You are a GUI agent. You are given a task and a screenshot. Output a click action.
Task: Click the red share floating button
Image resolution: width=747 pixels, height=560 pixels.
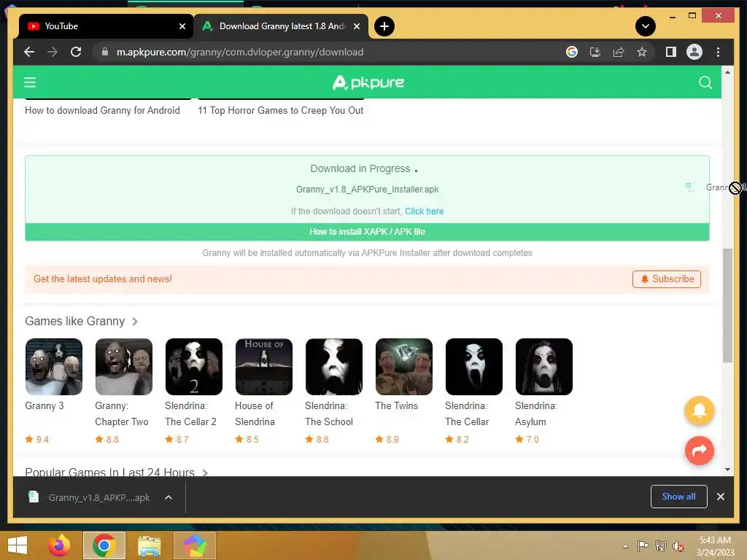pos(699,451)
